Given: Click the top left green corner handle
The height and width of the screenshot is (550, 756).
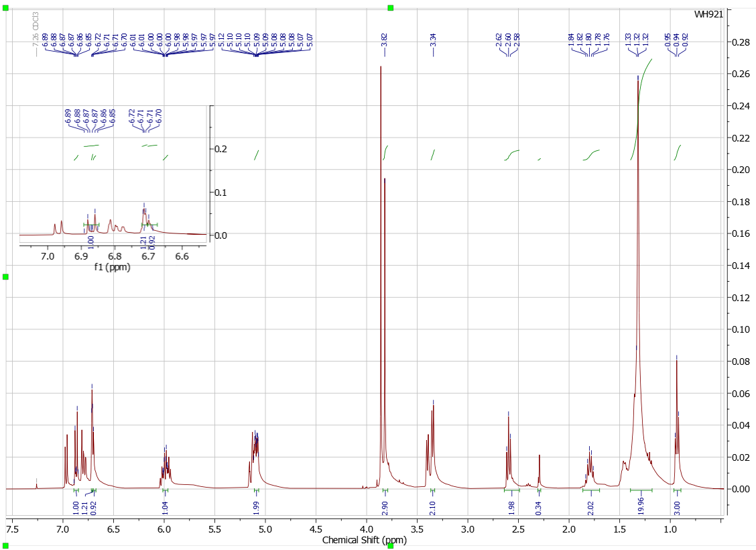Looking at the screenshot, I should click(x=6, y=7).
